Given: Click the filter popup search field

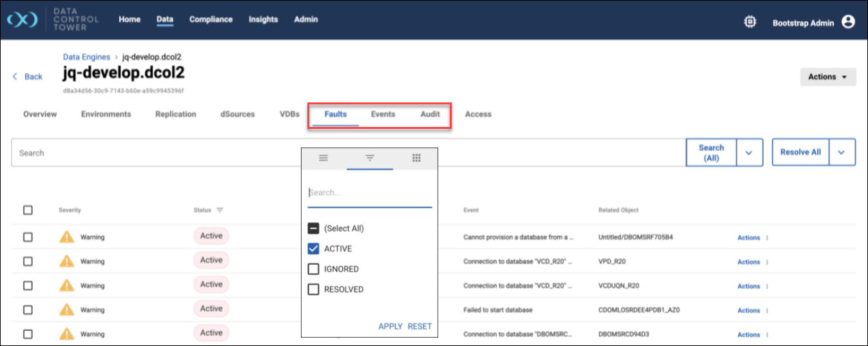Looking at the screenshot, I should (x=369, y=193).
